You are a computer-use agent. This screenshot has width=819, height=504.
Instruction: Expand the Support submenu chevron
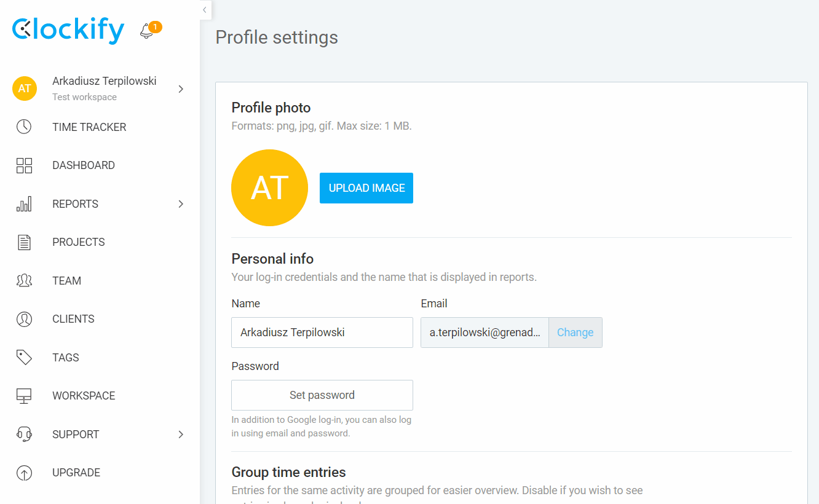pos(181,435)
